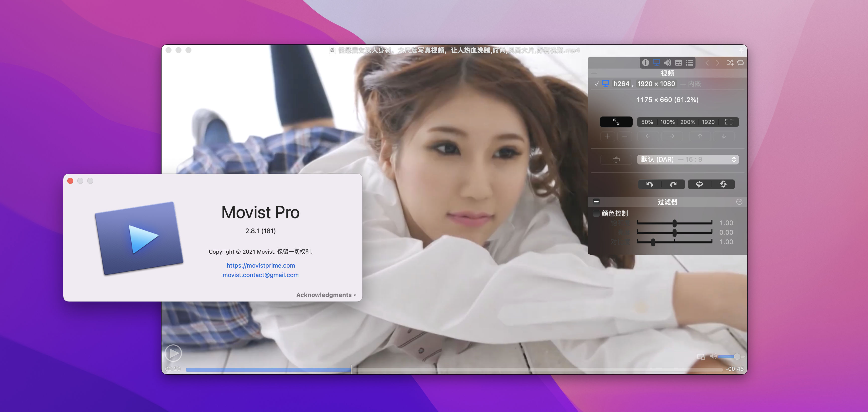
Task: Set video size to 100%
Action: [667, 122]
